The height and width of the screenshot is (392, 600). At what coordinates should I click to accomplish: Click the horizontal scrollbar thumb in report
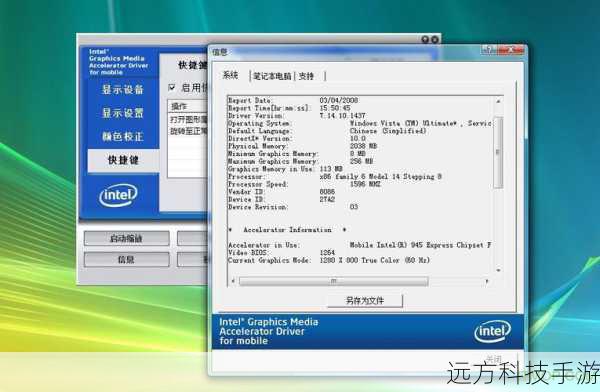(333, 281)
